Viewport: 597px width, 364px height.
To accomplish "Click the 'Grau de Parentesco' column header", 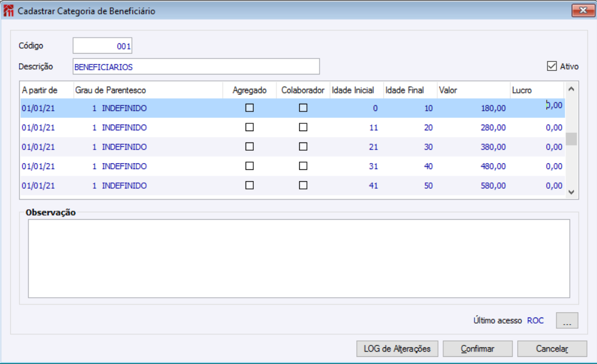I will [110, 91].
